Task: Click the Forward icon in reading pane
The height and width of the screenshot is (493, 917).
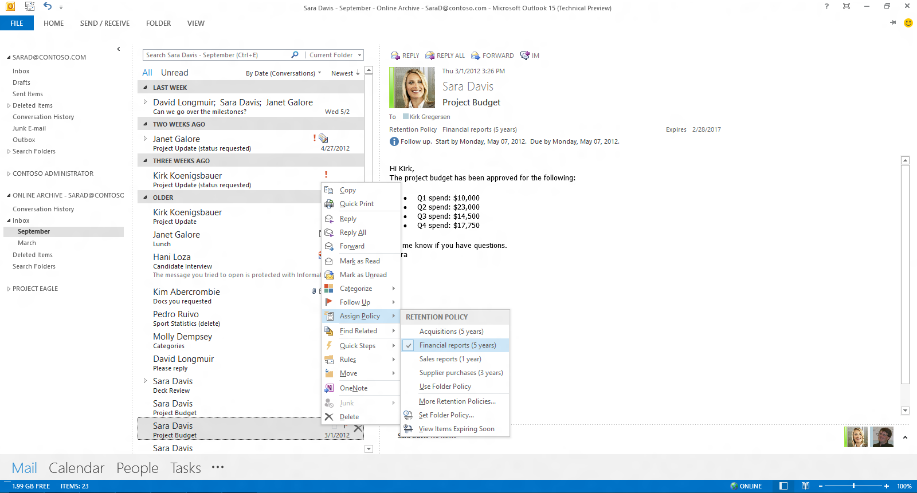Action: click(475, 56)
